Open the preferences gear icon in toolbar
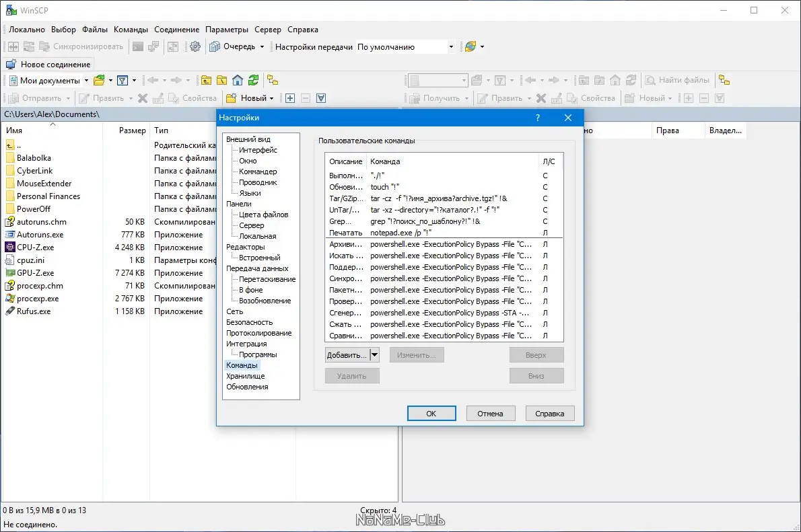The width and height of the screenshot is (801, 532). point(195,47)
